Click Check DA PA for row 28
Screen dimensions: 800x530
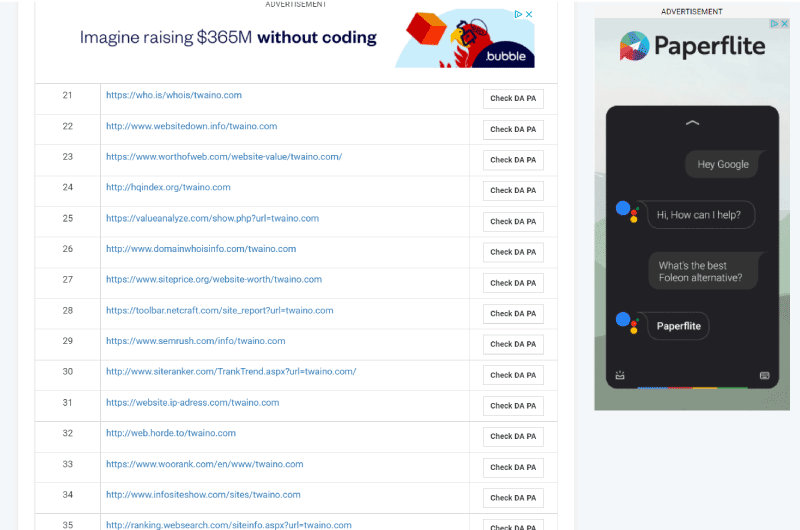[513, 314]
